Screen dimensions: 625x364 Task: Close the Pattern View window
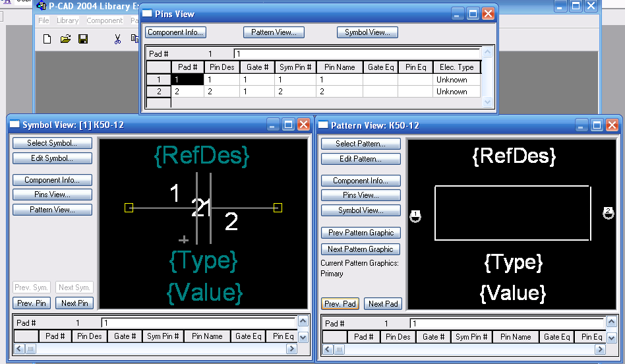612,125
